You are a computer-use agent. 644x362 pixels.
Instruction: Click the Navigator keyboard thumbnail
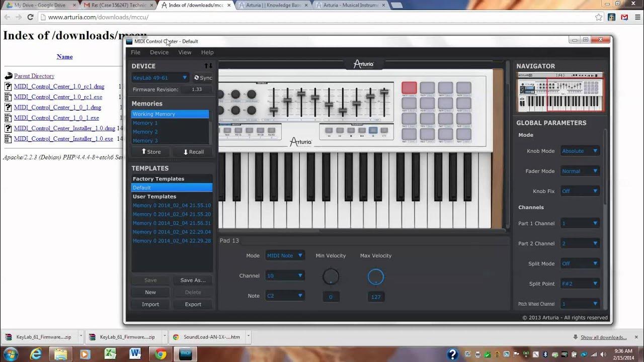pos(560,93)
